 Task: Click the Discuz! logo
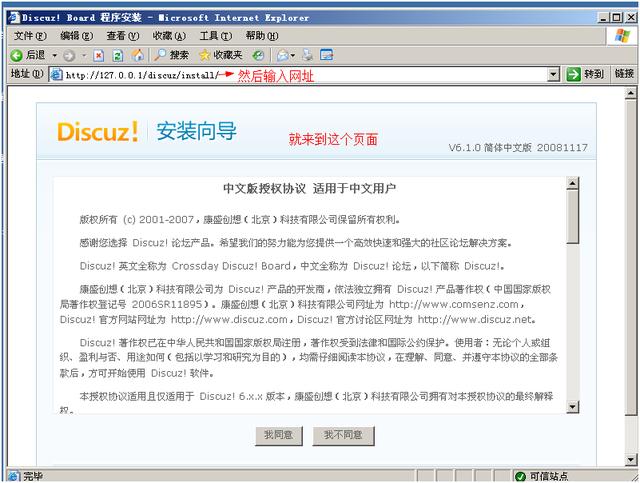pos(97,131)
